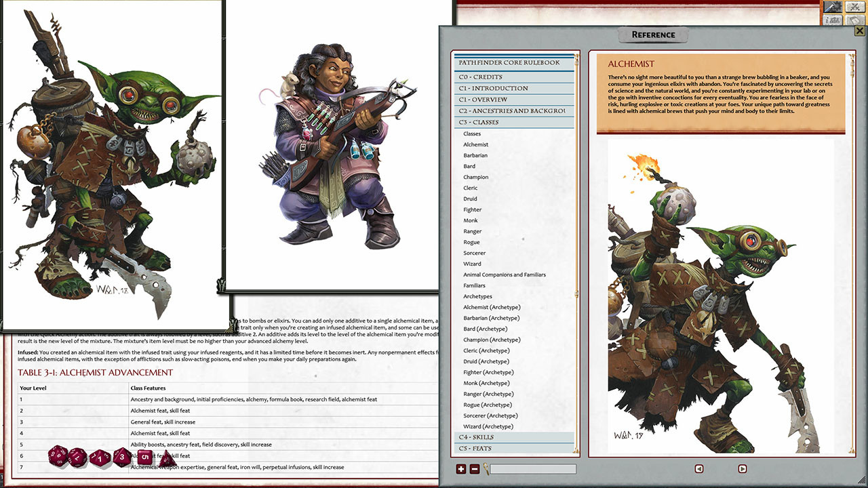Image resolution: width=868 pixels, height=488 pixels.
Task: Expand the C1 - Introduction chapter
Action: click(514, 88)
